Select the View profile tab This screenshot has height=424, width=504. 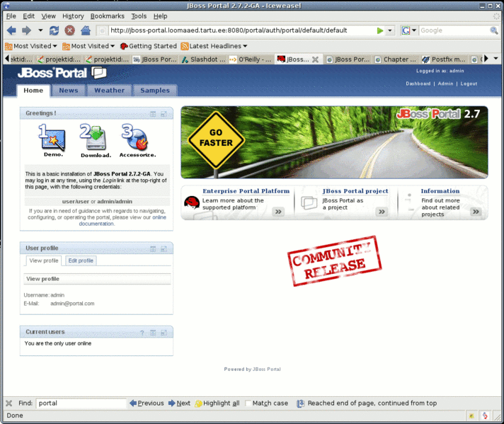pos(44,260)
